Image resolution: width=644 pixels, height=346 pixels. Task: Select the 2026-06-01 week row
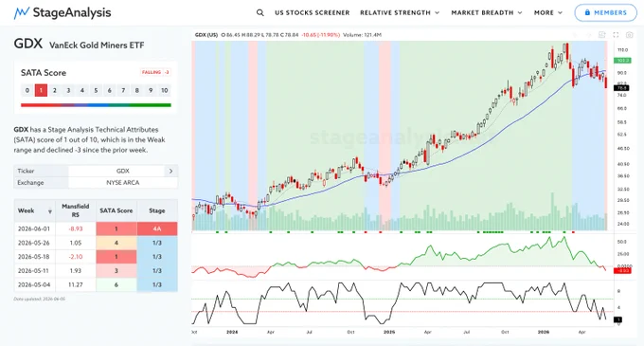click(x=96, y=228)
